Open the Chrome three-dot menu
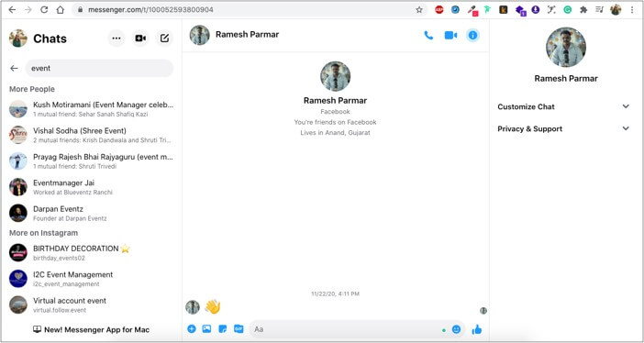 [x=632, y=9]
